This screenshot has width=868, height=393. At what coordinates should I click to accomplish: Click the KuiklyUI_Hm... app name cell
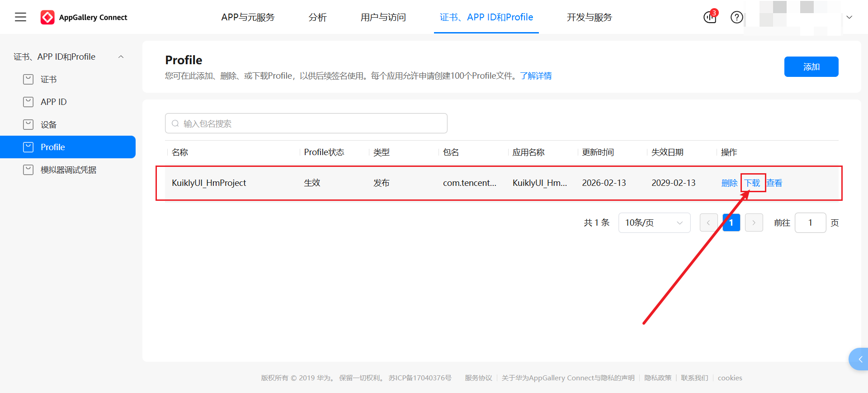pyautogui.click(x=539, y=183)
